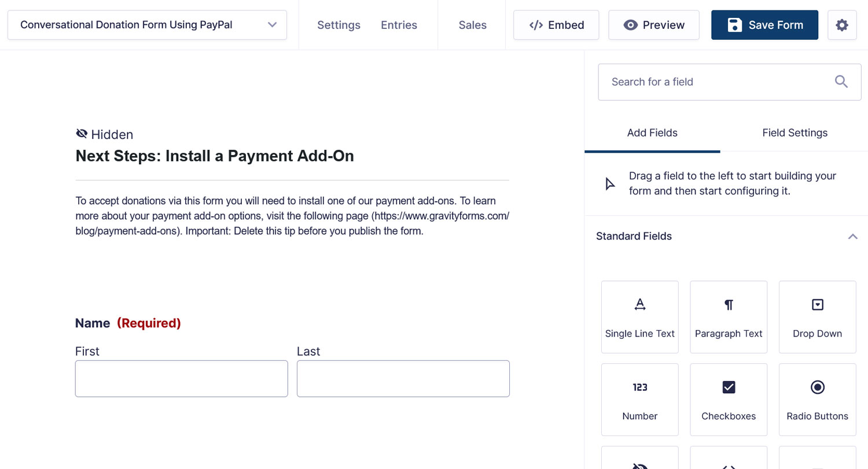Open the Settings menu
Screen dimensions: 868x469
339,25
